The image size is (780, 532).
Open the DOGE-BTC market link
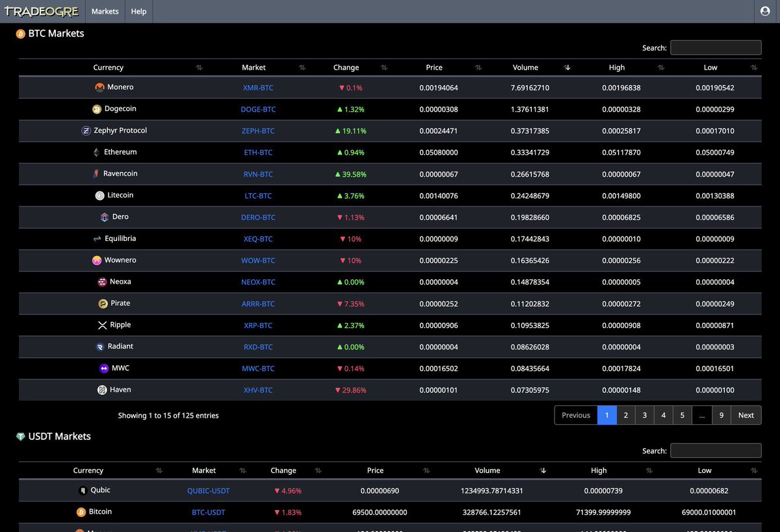[258, 109]
